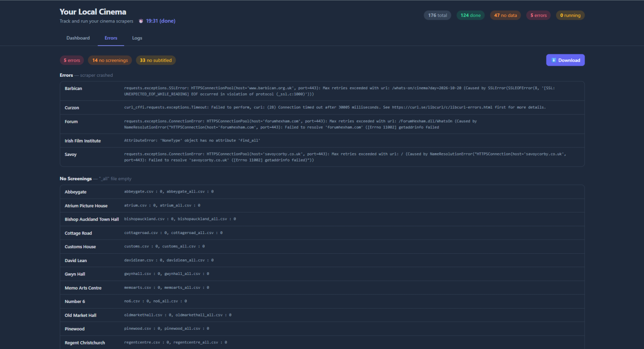Select the Gwyn Hall row
Viewport: 644px width, 349px height.
pyautogui.click(x=322, y=274)
